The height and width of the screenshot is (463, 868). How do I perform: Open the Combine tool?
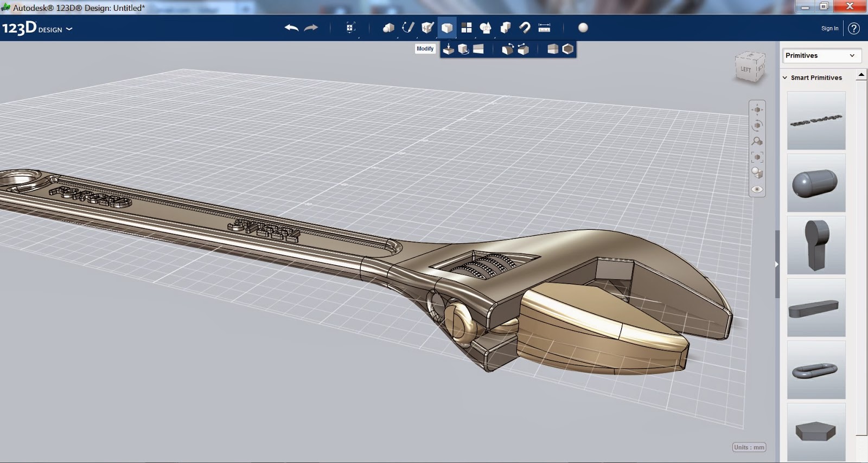coord(505,28)
